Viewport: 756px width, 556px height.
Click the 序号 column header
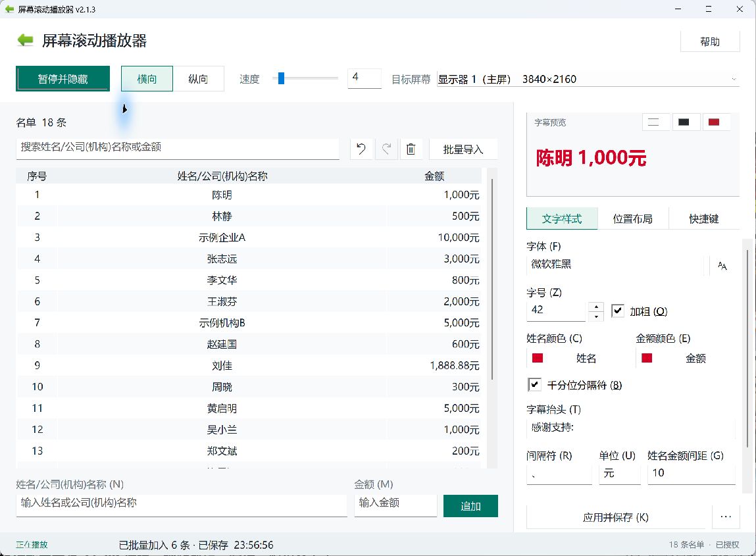coord(37,176)
